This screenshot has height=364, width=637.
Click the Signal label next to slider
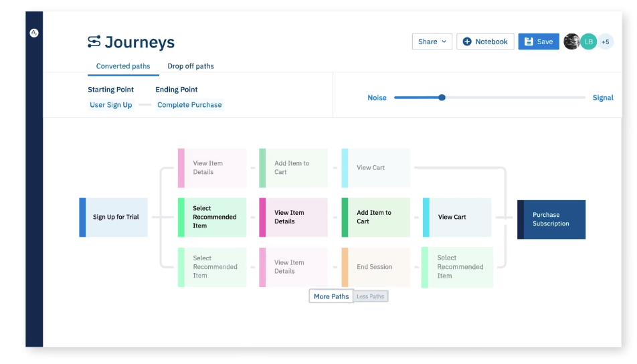coord(602,98)
